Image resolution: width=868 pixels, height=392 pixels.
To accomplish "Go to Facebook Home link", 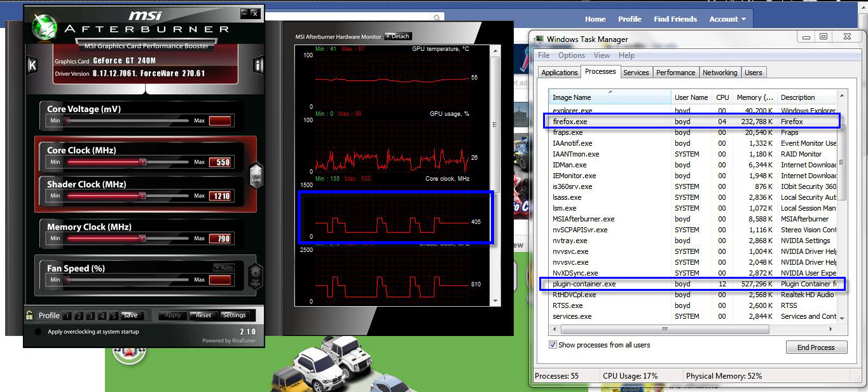I will click(x=595, y=19).
